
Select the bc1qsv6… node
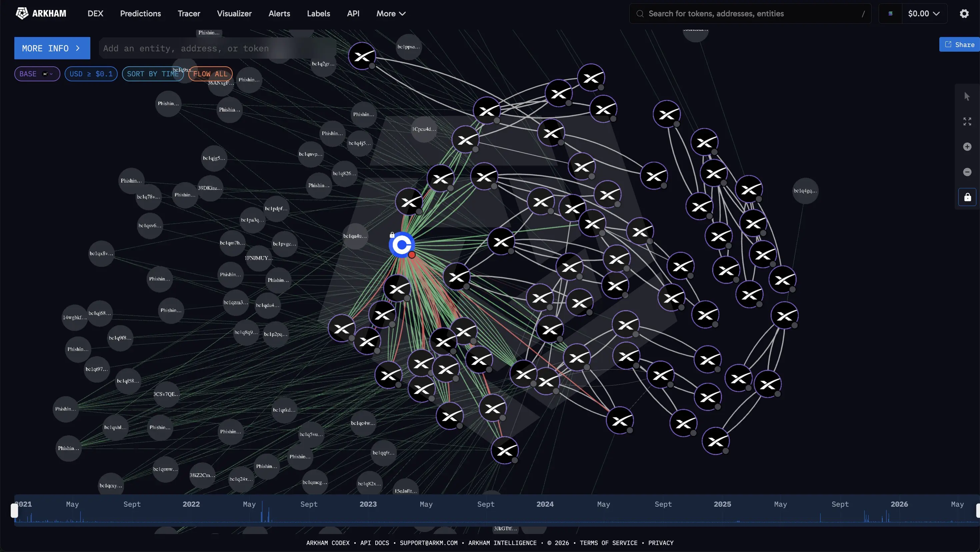(x=150, y=226)
